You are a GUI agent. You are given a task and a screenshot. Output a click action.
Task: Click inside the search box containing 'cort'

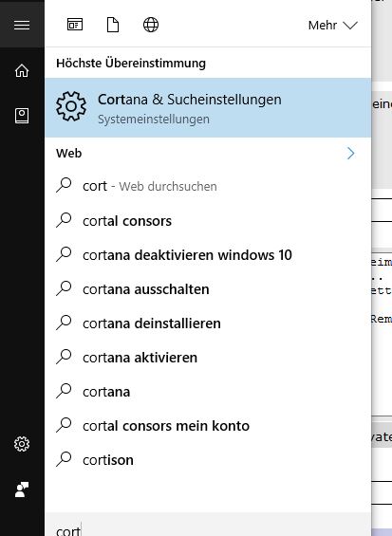208,525
